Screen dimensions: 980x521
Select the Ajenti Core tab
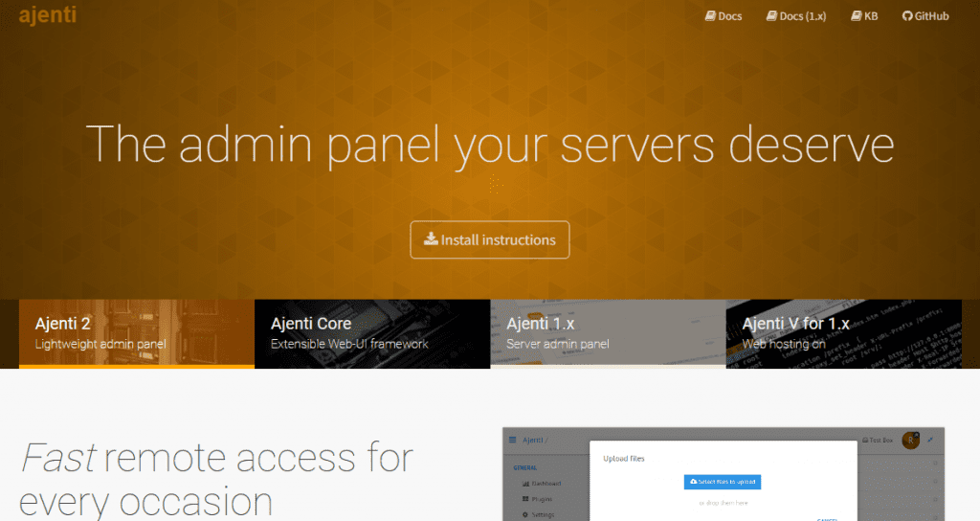point(372,334)
